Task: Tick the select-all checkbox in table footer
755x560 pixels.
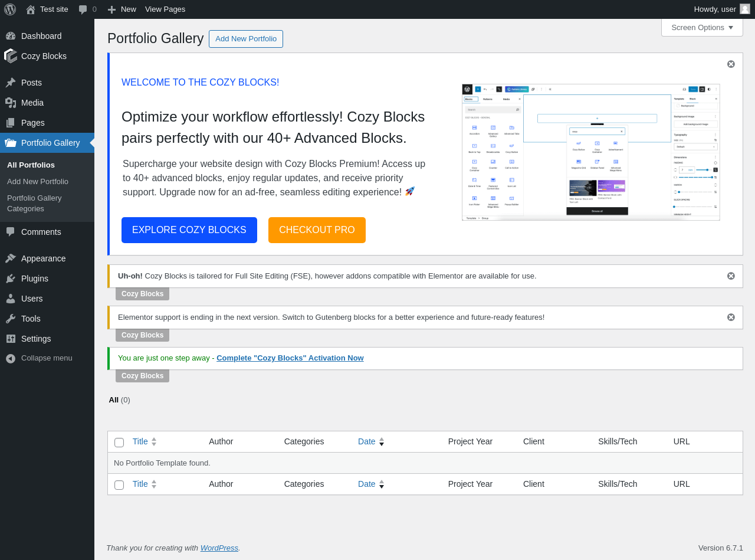Action: [119, 485]
